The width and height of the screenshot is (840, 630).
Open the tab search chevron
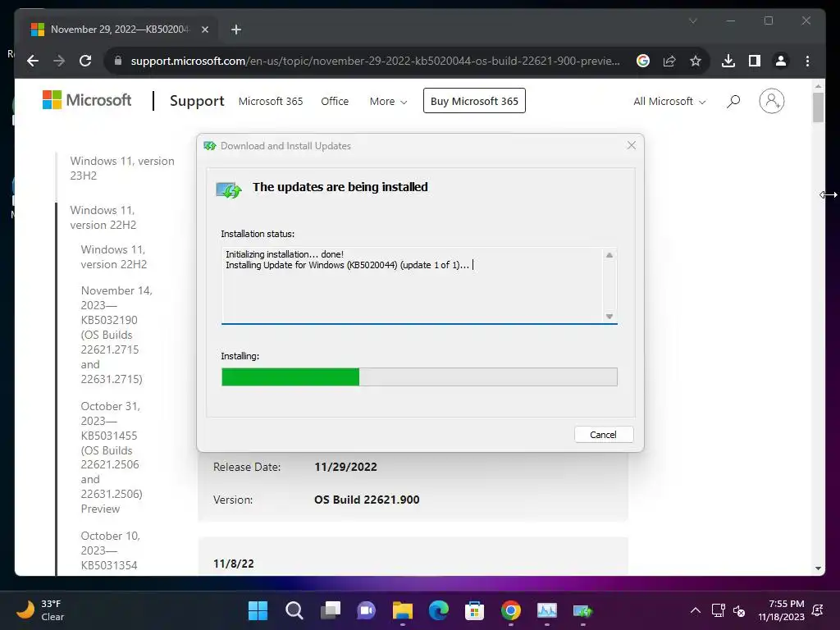click(692, 21)
